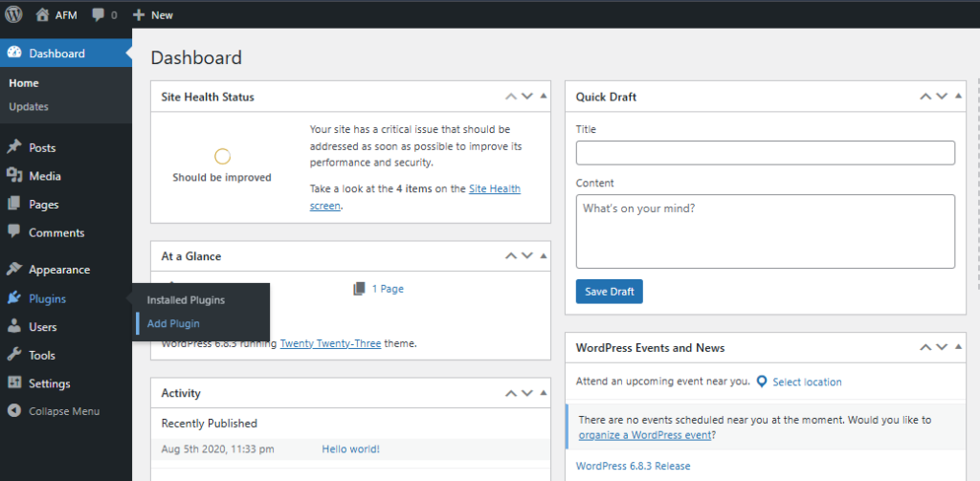Click the Quick Draft Title field
The width and height of the screenshot is (980, 481).
pos(765,153)
